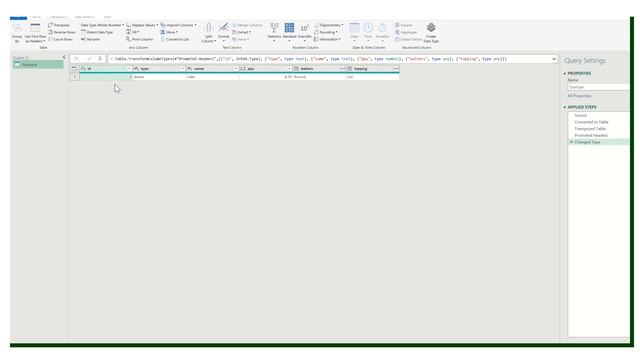Viewport: 640px width, 360px height.
Task: Expand the topping column icon
Action: tap(396, 69)
